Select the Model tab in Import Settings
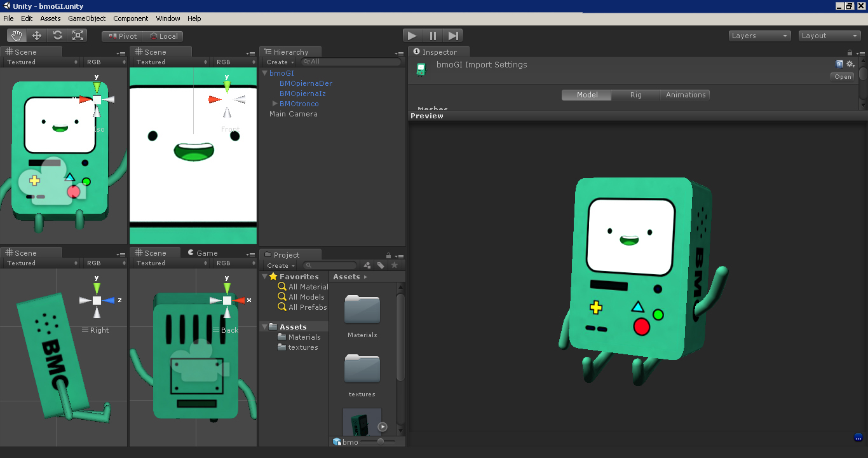Viewport: 868px width, 458px height. [587, 95]
